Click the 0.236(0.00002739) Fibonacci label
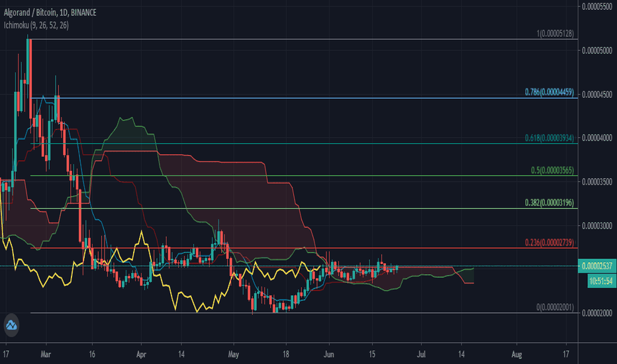Screen dimensions: 617x364 549,242
